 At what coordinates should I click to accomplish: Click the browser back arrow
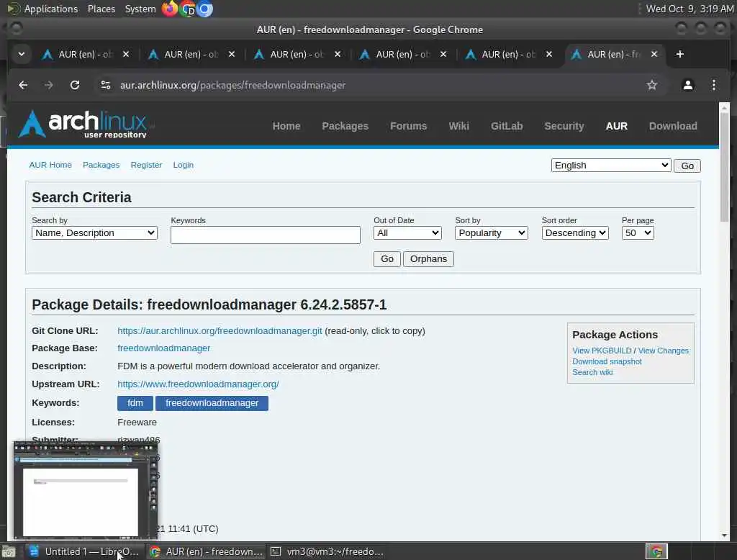[x=23, y=85]
